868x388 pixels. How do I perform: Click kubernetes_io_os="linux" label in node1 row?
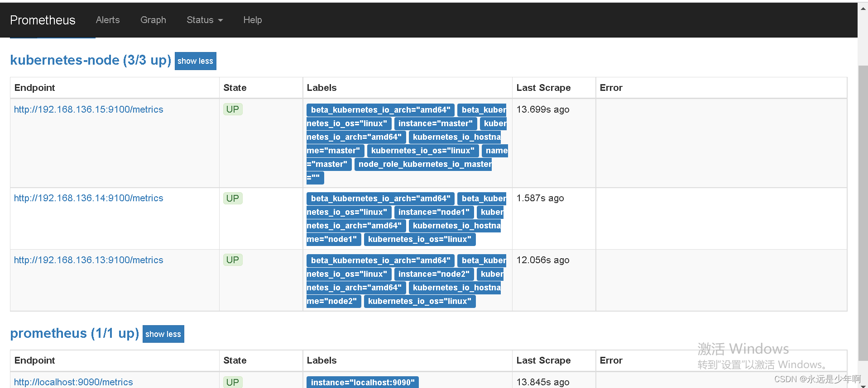(420, 239)
